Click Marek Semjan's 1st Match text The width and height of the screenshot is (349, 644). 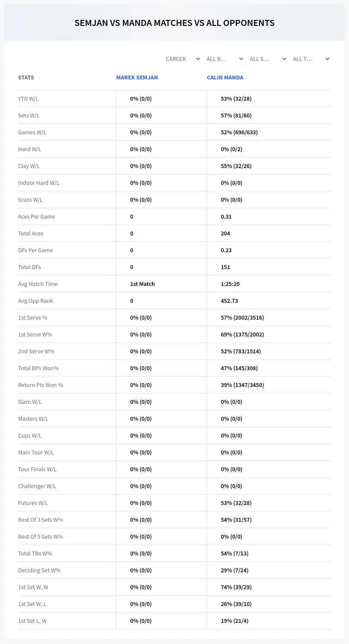142,284
